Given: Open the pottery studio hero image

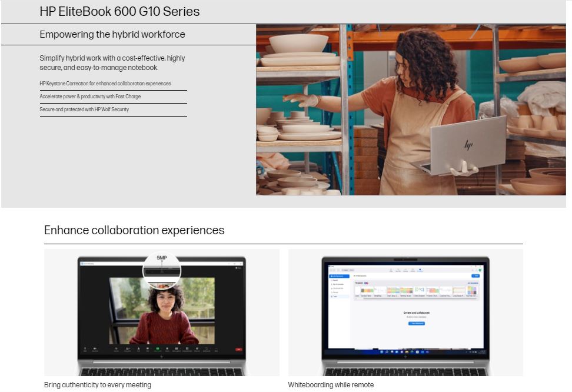Looking at the screenshot, I should (411, 109).
